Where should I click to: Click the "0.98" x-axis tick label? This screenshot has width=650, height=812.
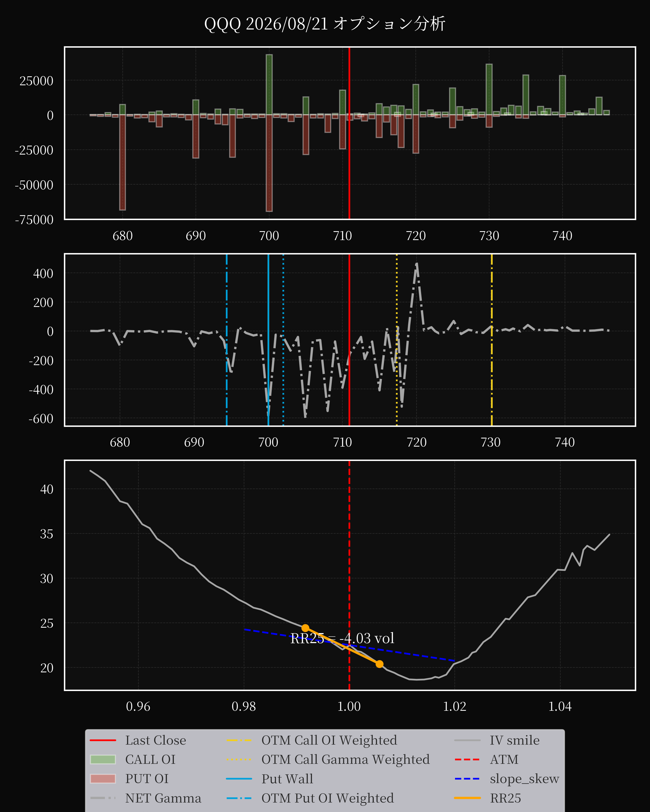pyautogui.click(x=244, y=706)
